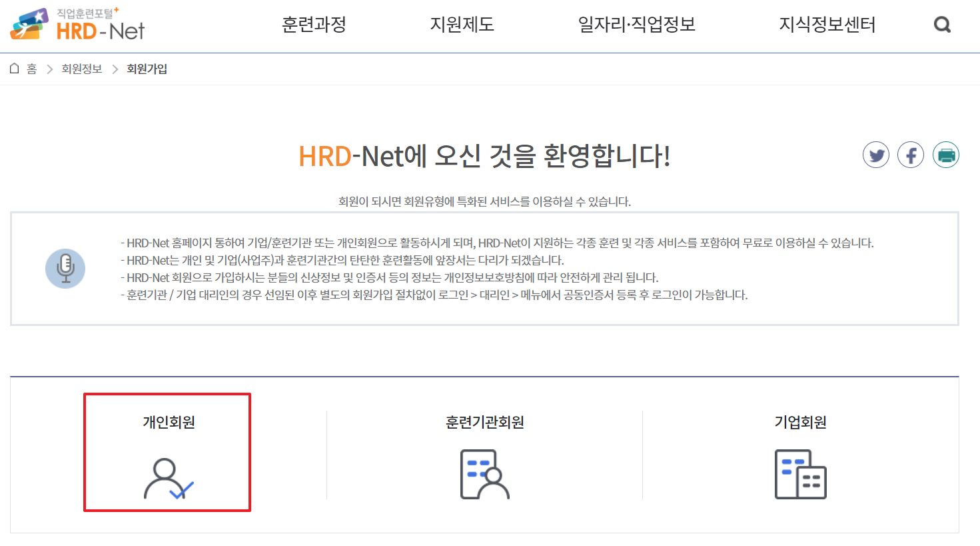Select 훈련기관회원 label
Image resolution: width=980 pixels, height=546 pixels.
coord(485,422)
